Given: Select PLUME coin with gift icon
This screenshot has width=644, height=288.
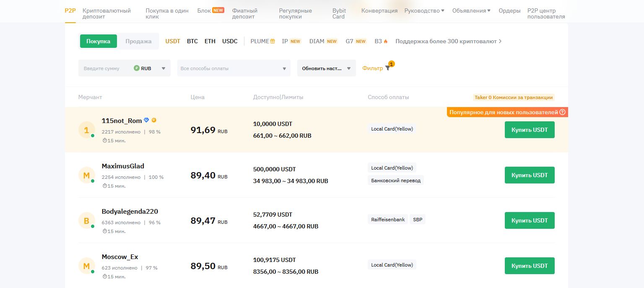Looking at the screenshot, I should (x=262, y=41).
